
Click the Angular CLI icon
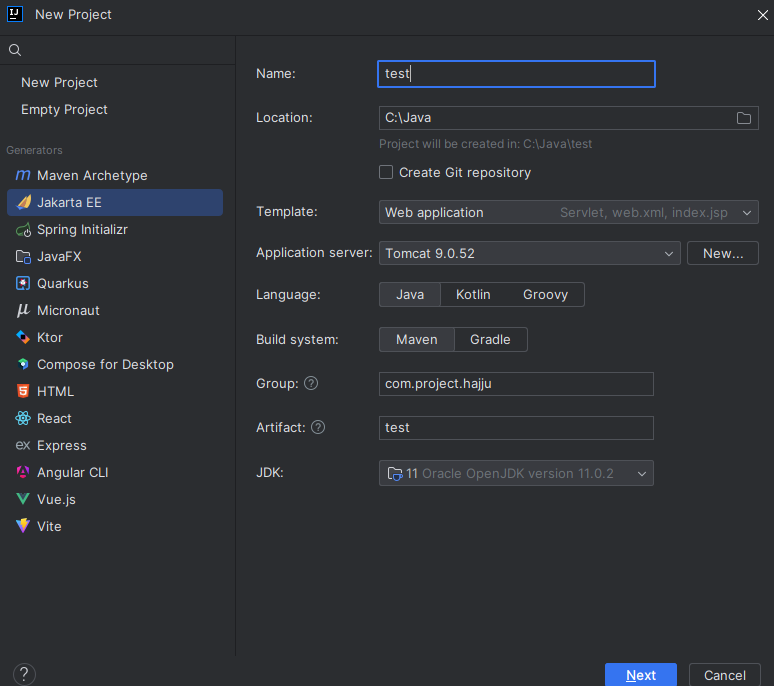(23, 472)
